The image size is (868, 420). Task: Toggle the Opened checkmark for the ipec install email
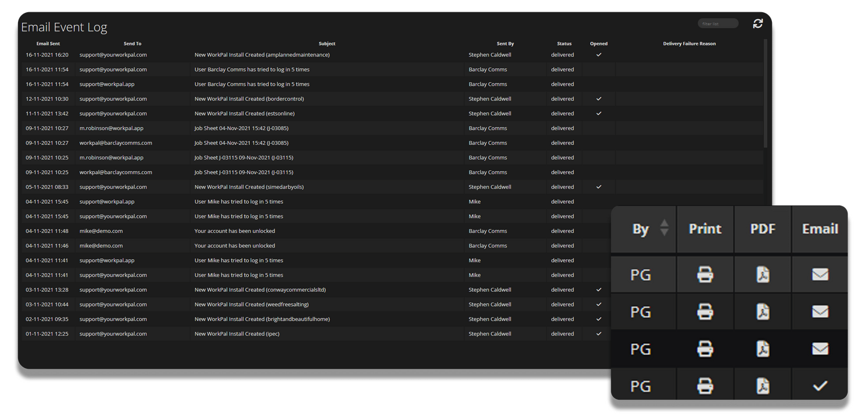[599, 333]
